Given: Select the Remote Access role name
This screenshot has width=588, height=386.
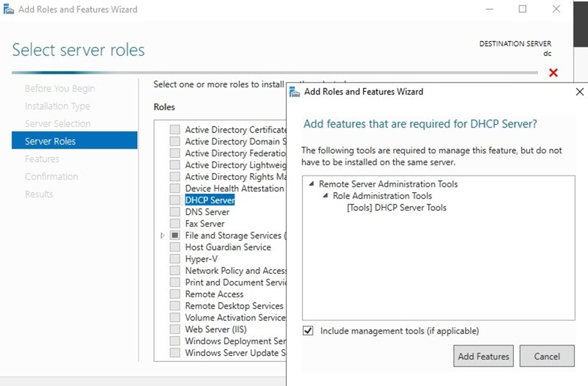Looking at the screenshot, I should (x=215, y=294).
